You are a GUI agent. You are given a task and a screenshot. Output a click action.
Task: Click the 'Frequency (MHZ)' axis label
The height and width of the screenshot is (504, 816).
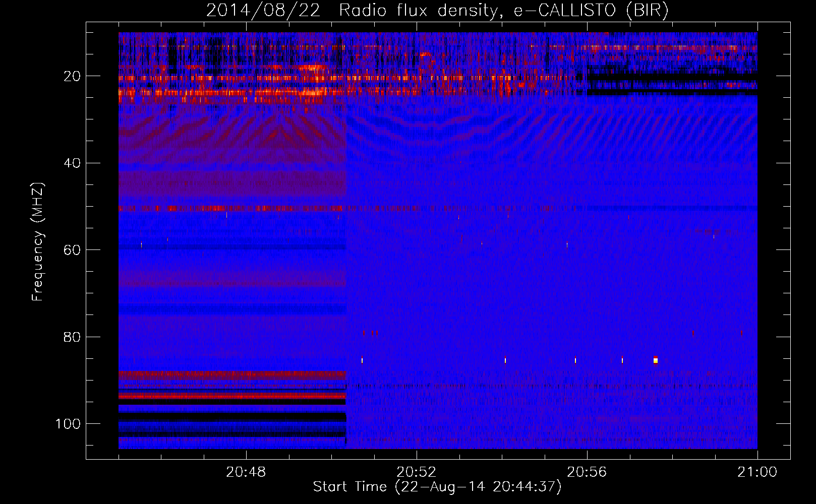coord(38,241)
